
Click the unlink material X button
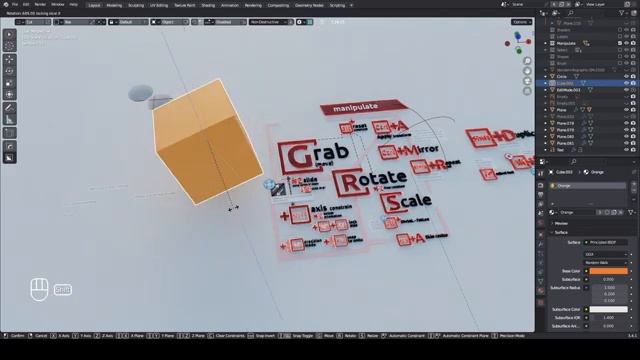click(621, 212)
